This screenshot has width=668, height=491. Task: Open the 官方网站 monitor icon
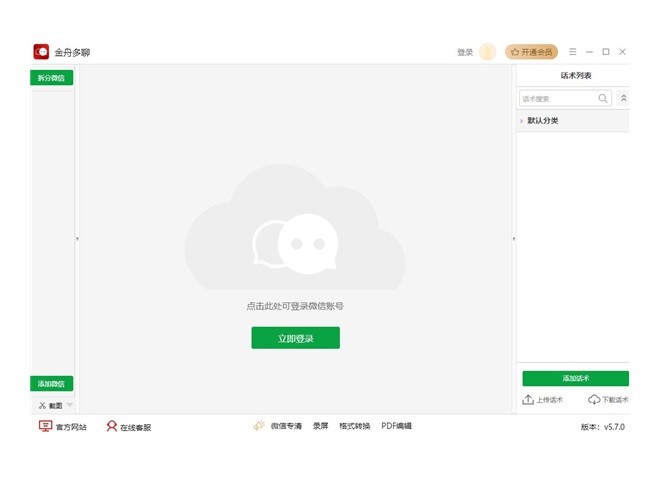(x=45, y=426)
